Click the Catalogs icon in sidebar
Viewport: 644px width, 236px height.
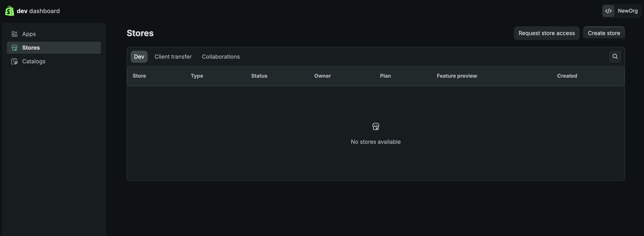[15, 61]
